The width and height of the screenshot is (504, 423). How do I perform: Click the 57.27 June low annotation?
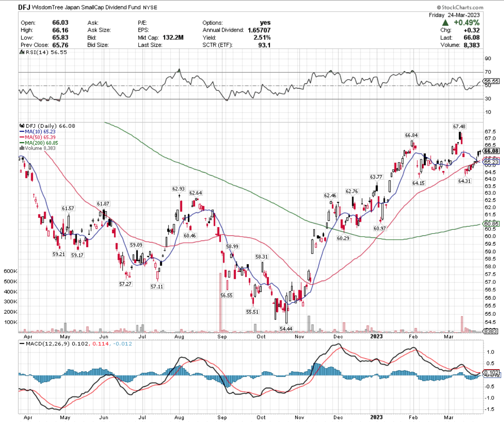pos(125,284)
